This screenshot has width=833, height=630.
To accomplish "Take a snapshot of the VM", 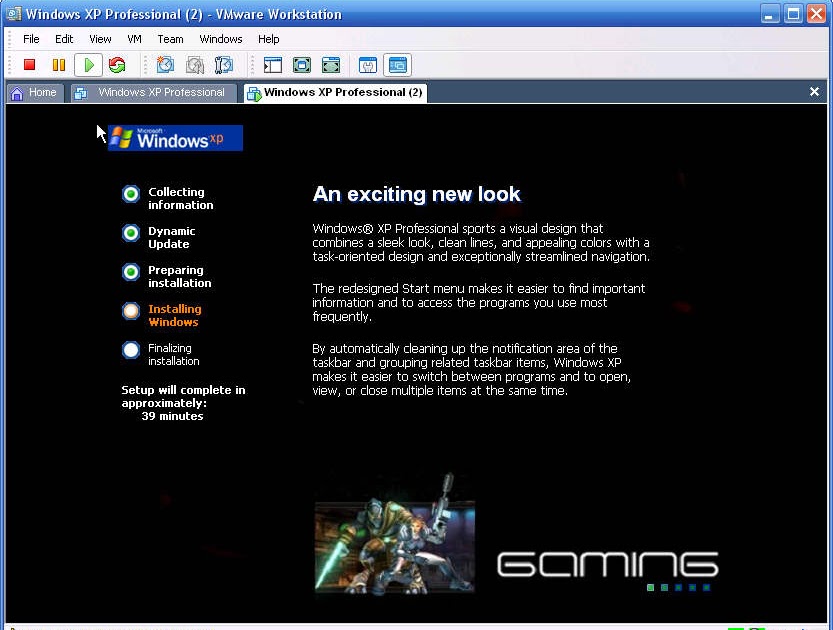I will point(165,65).
